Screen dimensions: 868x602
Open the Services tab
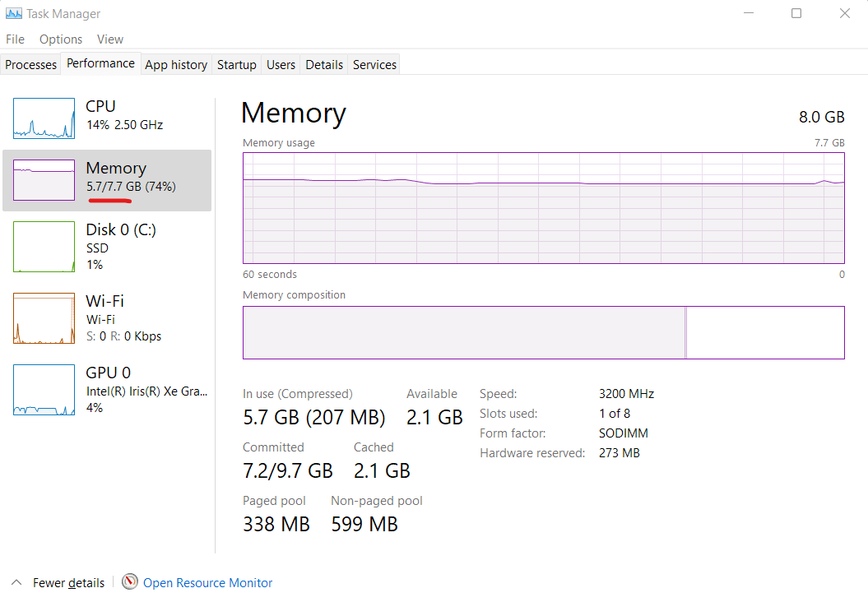tap(374, 64)
